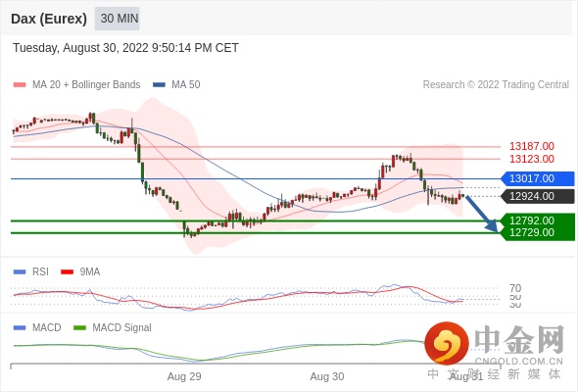Viewport: 578px width, 392px height.
Task: Click the Dax (Eurex) chart title
Action: (x=49, y=19)
